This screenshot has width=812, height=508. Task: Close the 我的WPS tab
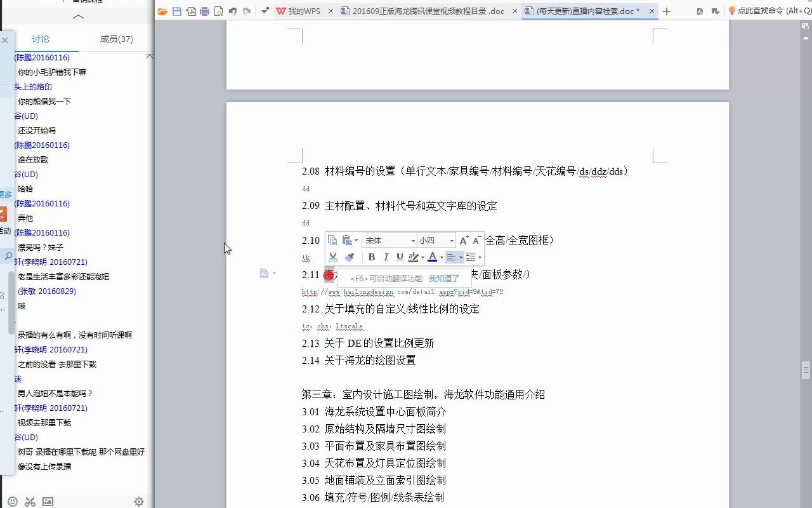pyautogui.click(x=331, y=11)
